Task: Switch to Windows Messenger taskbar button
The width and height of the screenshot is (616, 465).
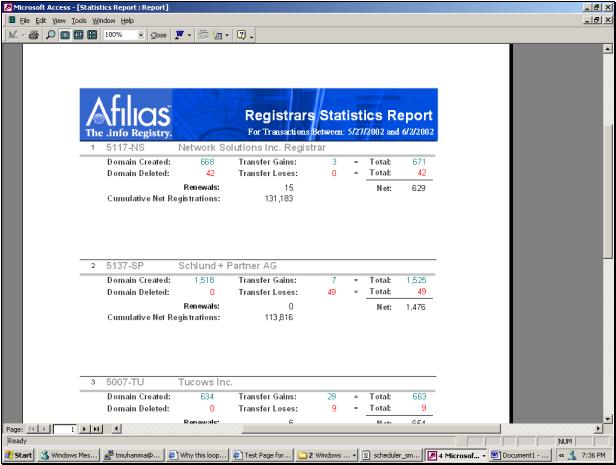Action: tap(69, 455)
